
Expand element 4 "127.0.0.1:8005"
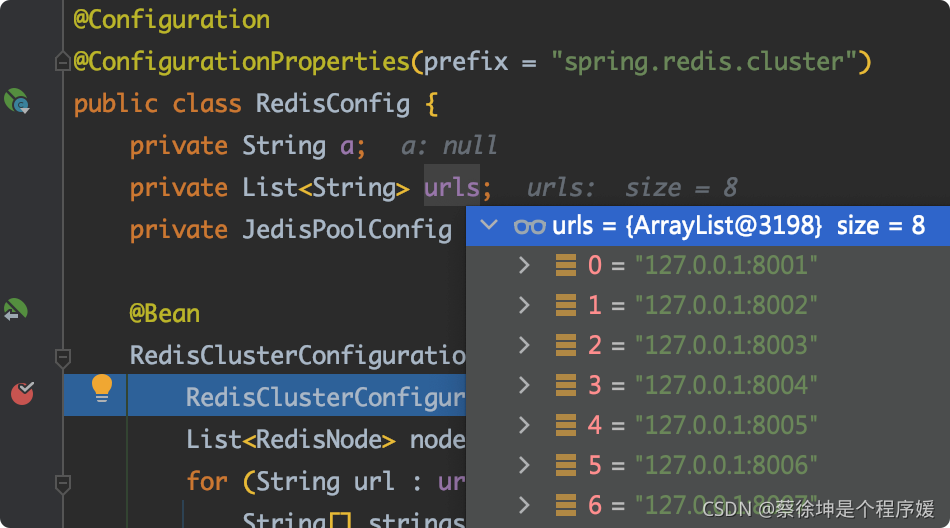524,425
